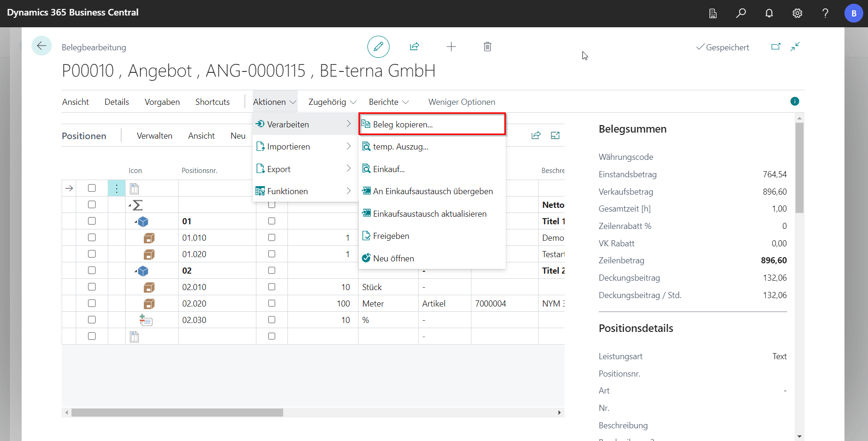Select the row checkbox for position 02.020
868x441 pixels.
[x=92, y=303]
